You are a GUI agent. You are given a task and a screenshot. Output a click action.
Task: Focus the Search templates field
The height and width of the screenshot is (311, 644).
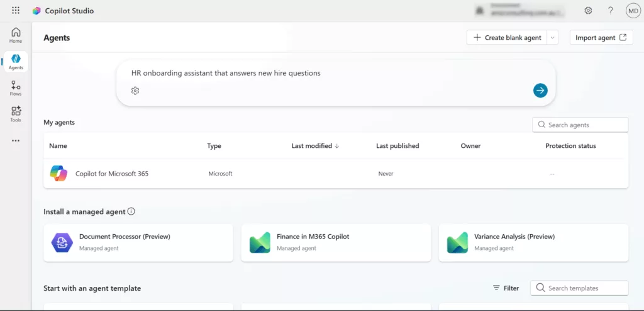pyautogui.click(x=579, y=288)
